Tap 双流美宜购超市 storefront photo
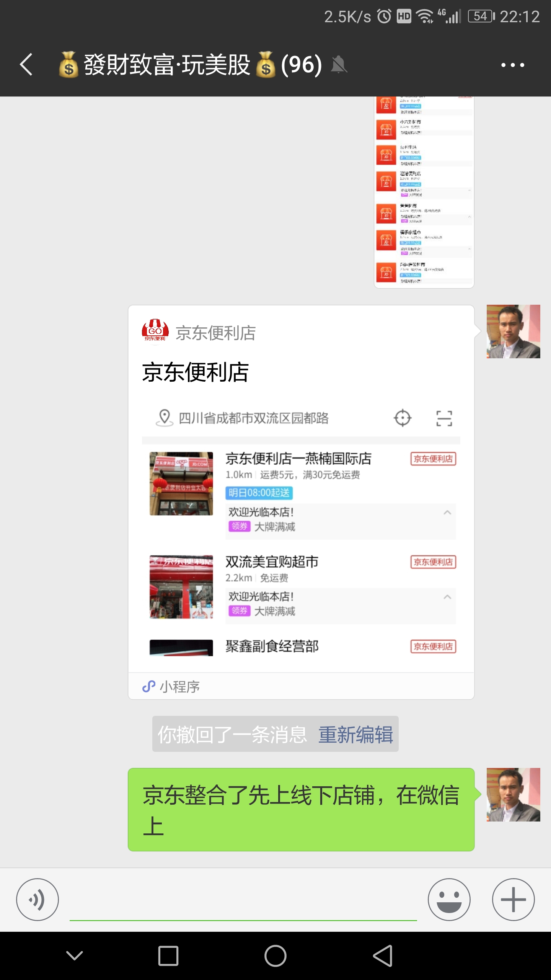This screenshot has width=551, height=980. (x=181, y=587)
